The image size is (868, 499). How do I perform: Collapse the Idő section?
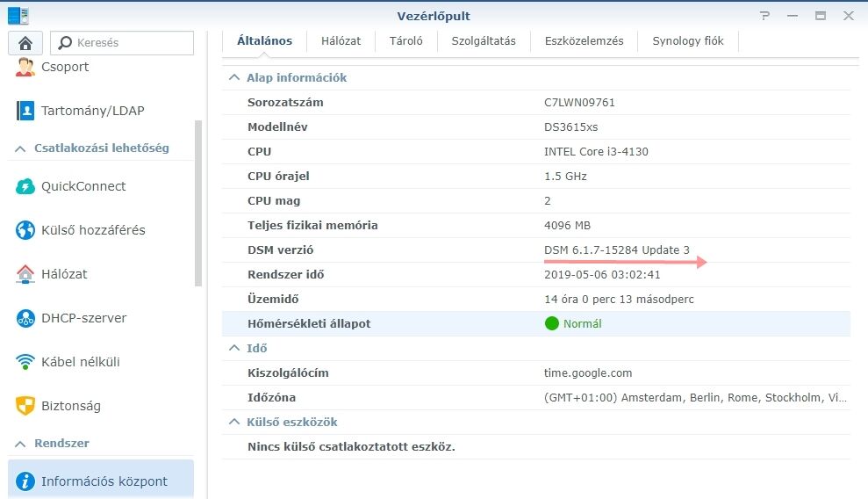234,348
